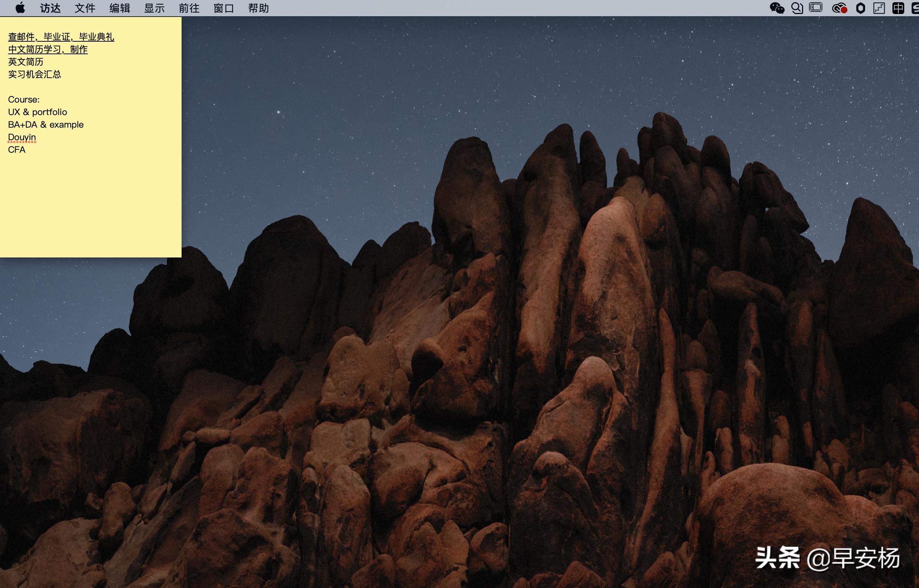This screenshot has height=588, width=919.
Task: Open the 显示 menu
Action: [154, 8]
